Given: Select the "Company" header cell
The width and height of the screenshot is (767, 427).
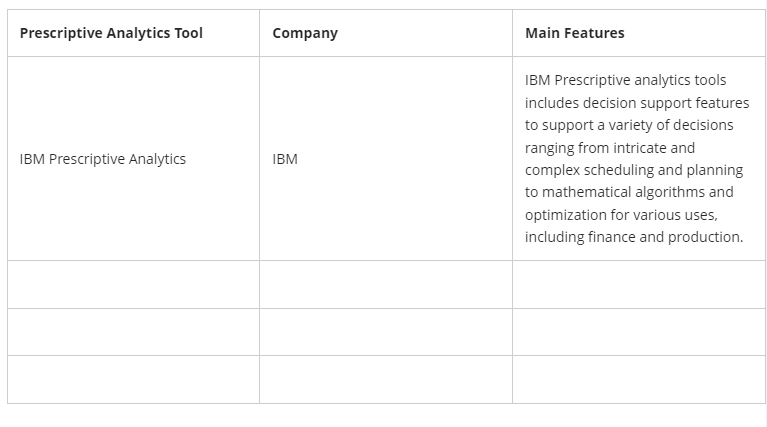Looking at the screenshot, I should pos(305,33).
